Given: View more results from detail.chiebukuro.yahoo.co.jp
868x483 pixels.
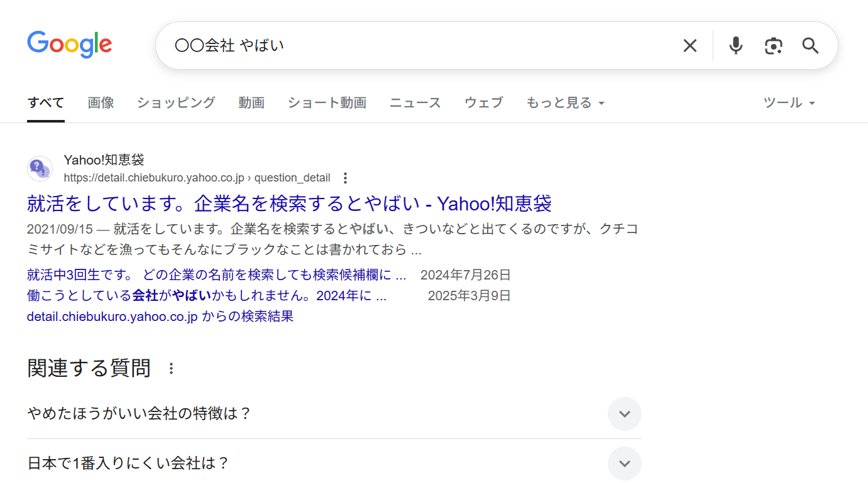Looking at the screenshot, I should tap(159, 317).
